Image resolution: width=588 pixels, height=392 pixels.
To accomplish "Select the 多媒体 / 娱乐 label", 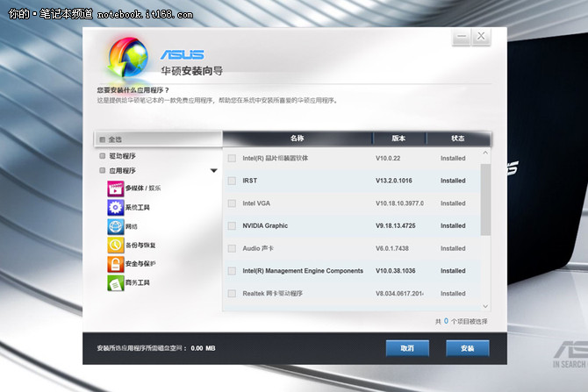I will [143, 189].
